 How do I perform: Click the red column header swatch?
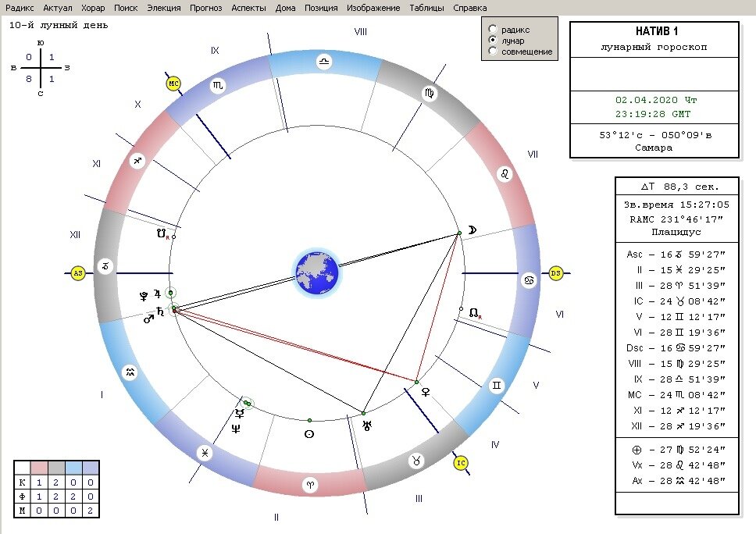39,468
